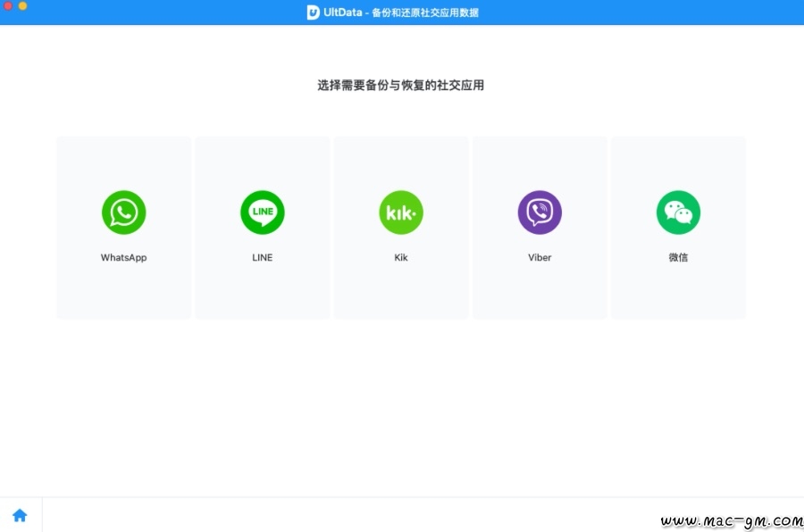The image size is (804, 532).
Task: Click the Viber text label
Action: 540,257
